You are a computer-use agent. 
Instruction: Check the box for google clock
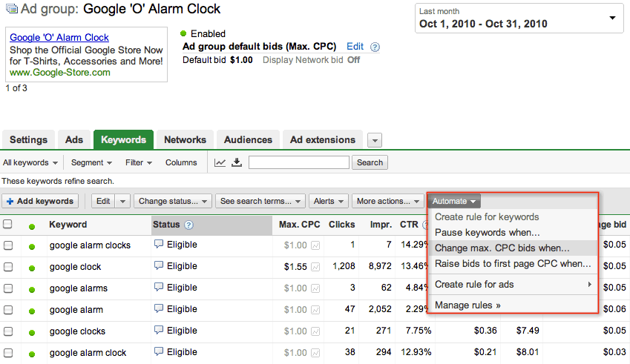click(8, 267)
